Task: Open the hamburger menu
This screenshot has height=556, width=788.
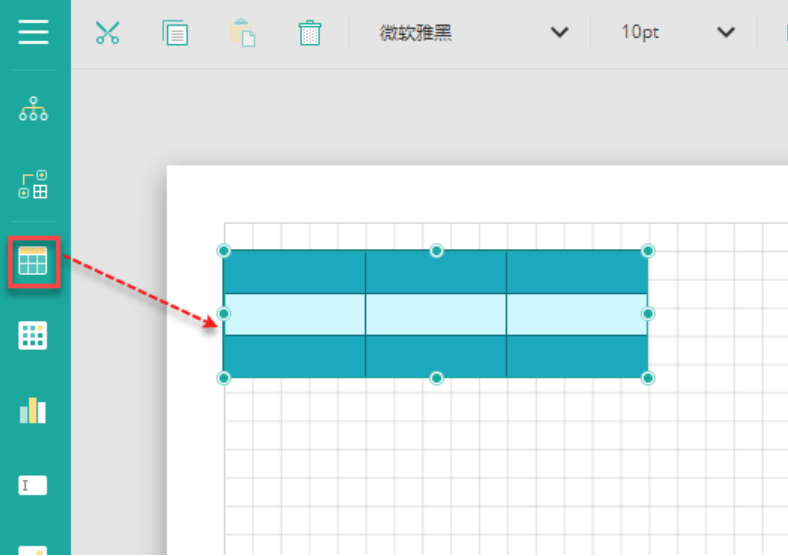Action: (x=33, y=32)
